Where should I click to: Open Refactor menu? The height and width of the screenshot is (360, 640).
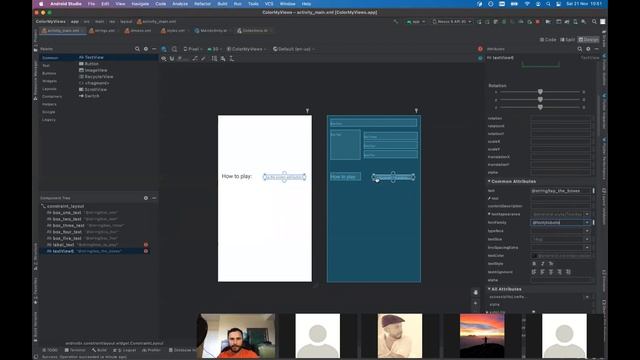click(x=202, y=4)
